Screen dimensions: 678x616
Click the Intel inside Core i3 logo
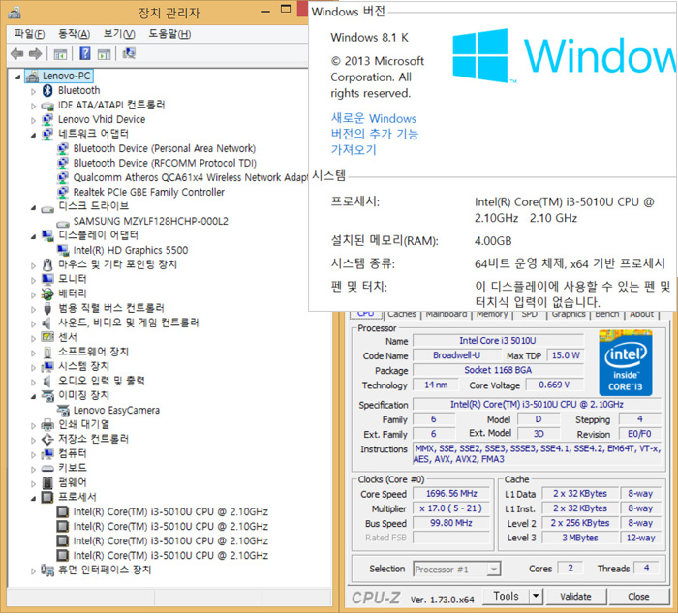626,363
